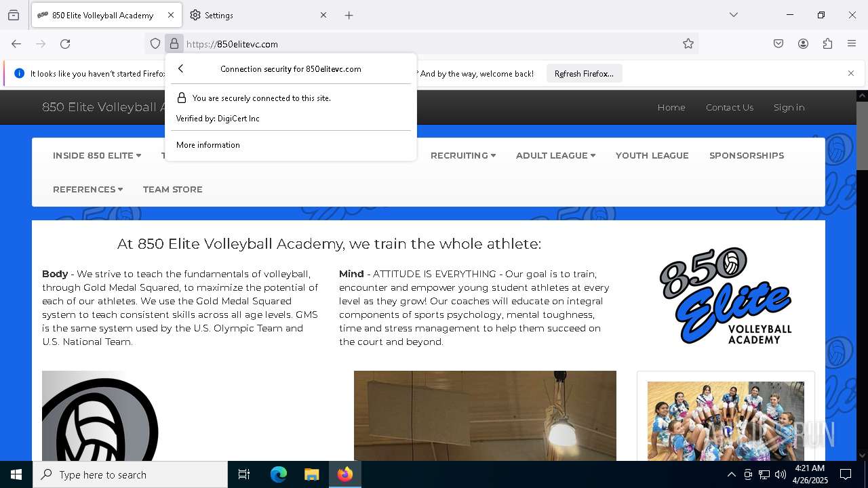Click the Sign in link
The image size is (868, 488).
[789, 107]
